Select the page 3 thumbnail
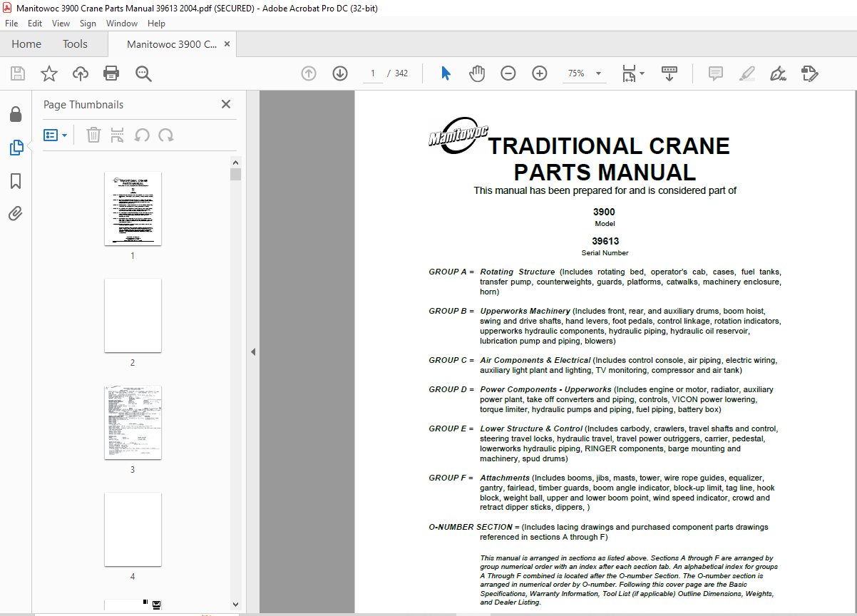 click(x=133, y=423)
